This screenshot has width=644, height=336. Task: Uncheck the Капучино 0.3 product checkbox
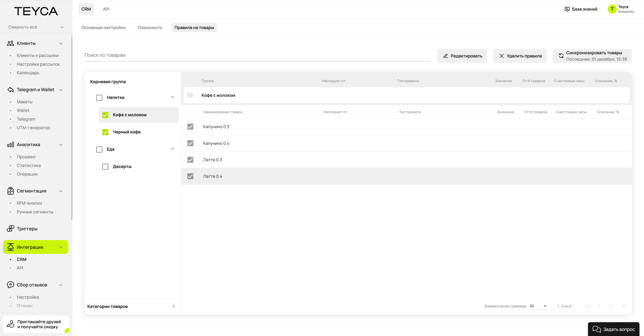190,127
